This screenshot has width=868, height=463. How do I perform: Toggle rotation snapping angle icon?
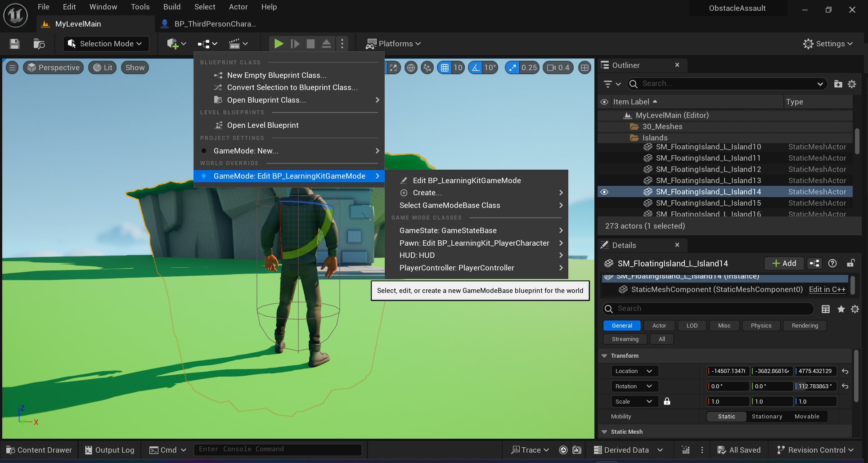(476, 67)
